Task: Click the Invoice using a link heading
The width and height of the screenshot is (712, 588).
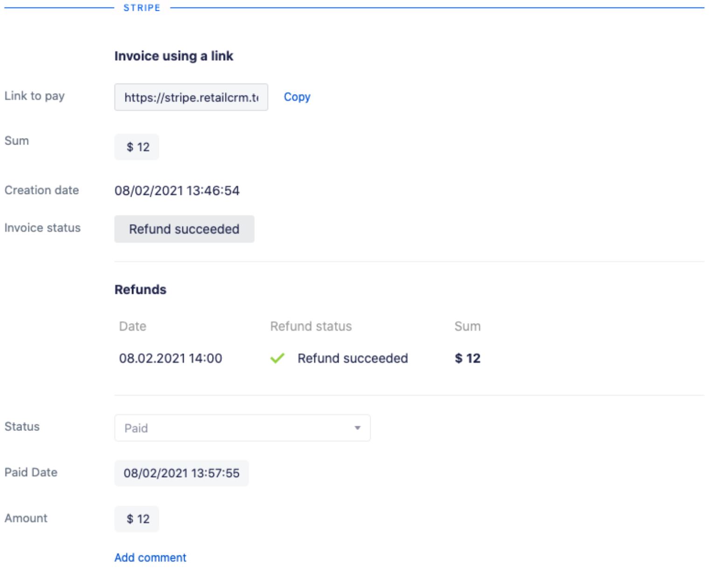Action: (174, 56)
